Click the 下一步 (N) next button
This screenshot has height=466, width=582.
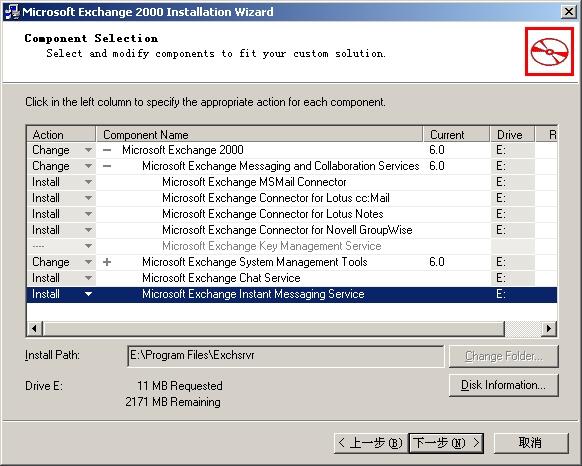click(x=446, y=443)
